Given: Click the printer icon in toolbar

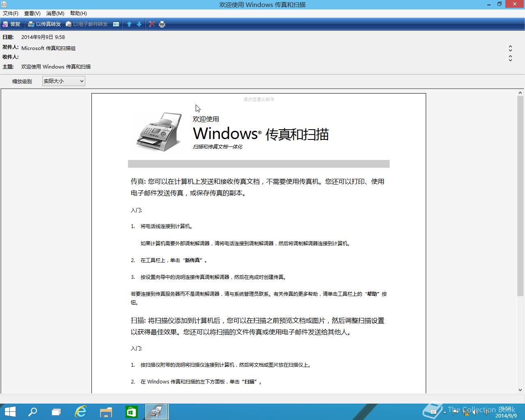Looking at the screenshot, I should (162, 24).
